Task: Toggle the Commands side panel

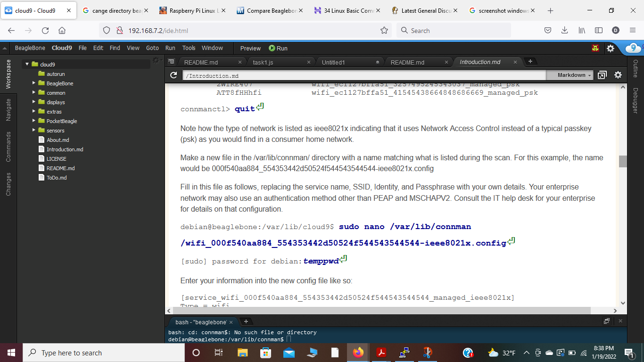Action: pyautogui.click(x=8, y=147)
